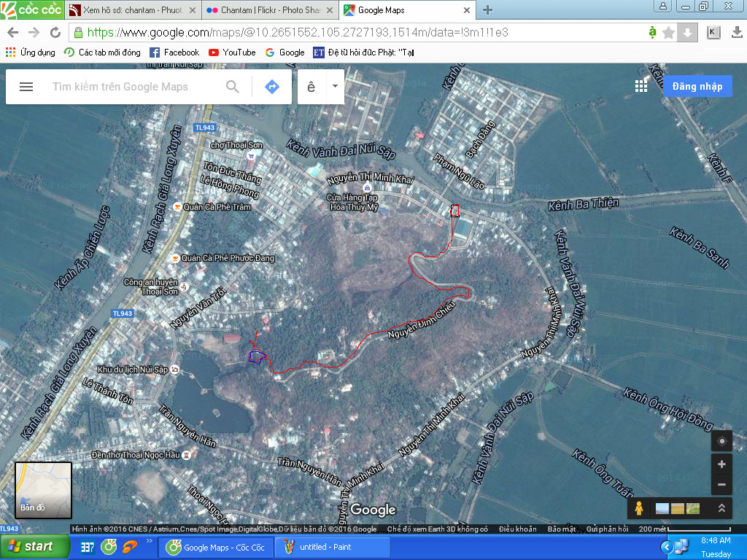Image resolution: width=747 pixels, height=560 pixels.
Task: Click the green à icon in address bar
Action: tap(652, 32)
